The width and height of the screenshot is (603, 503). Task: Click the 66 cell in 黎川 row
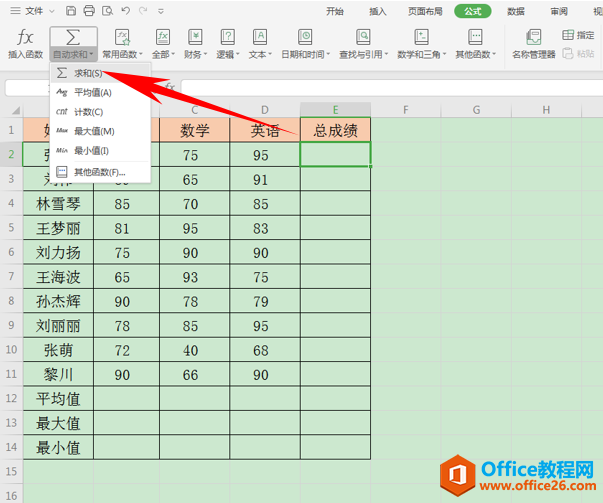click(x=195, y=374)
